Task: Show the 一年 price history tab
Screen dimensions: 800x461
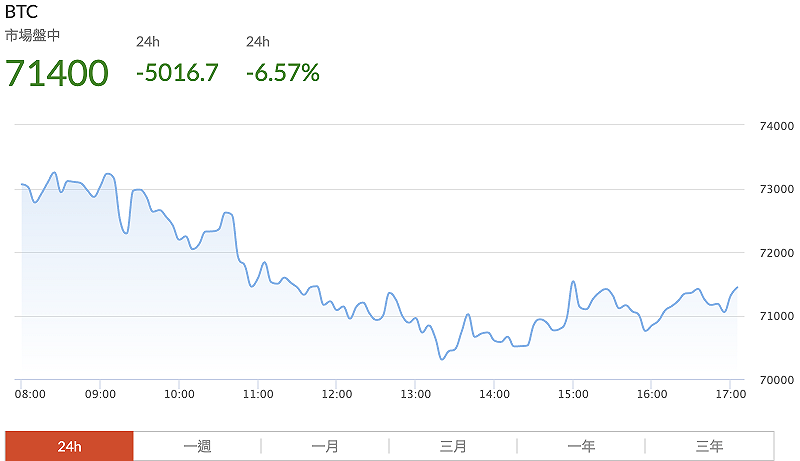Action: click(581, 446)
